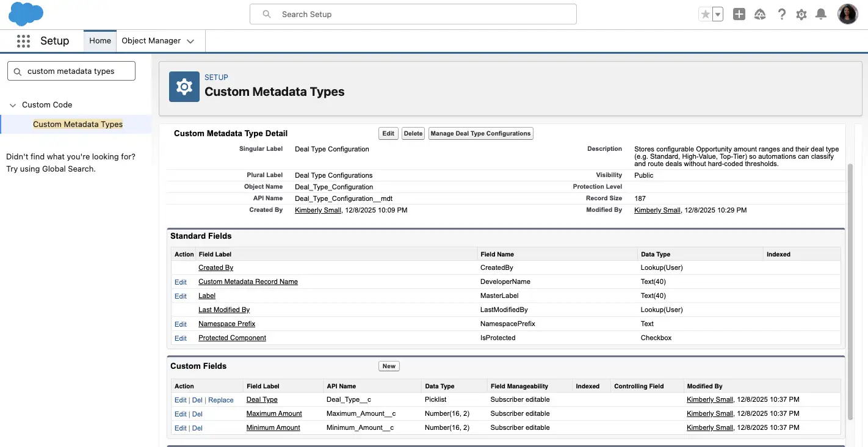Viewport: 868px width, 447px height.
Task: Click the Visibility value Public
Action: coord(644,175)
